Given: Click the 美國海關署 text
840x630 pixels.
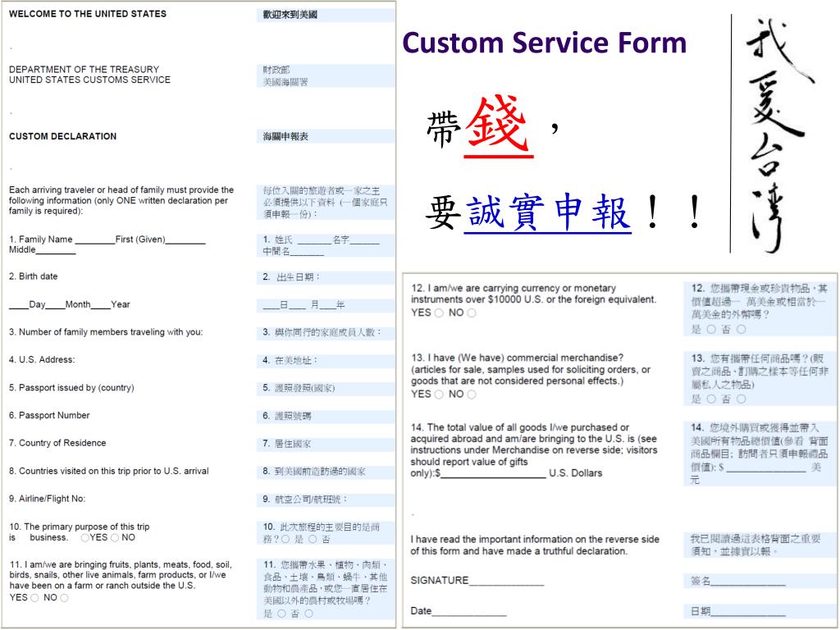Looking at the screenshot, I should (285, 82).
